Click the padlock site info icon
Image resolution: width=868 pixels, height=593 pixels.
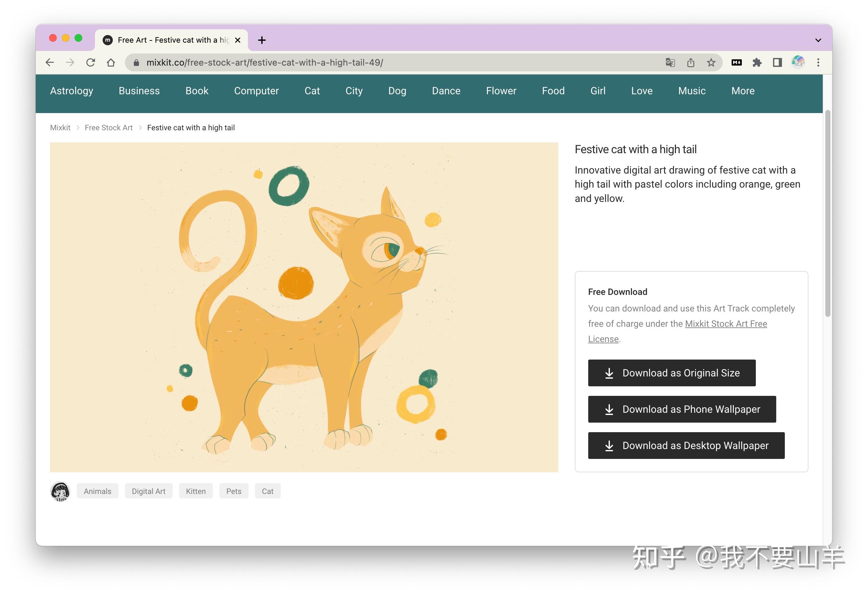tap(136, 63)
